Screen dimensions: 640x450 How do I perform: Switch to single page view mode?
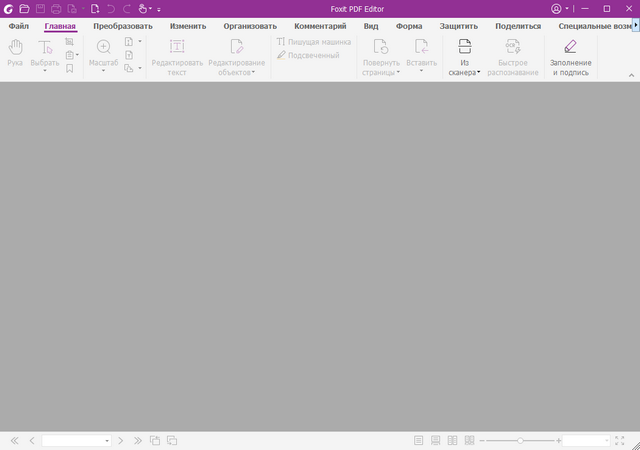419,440
